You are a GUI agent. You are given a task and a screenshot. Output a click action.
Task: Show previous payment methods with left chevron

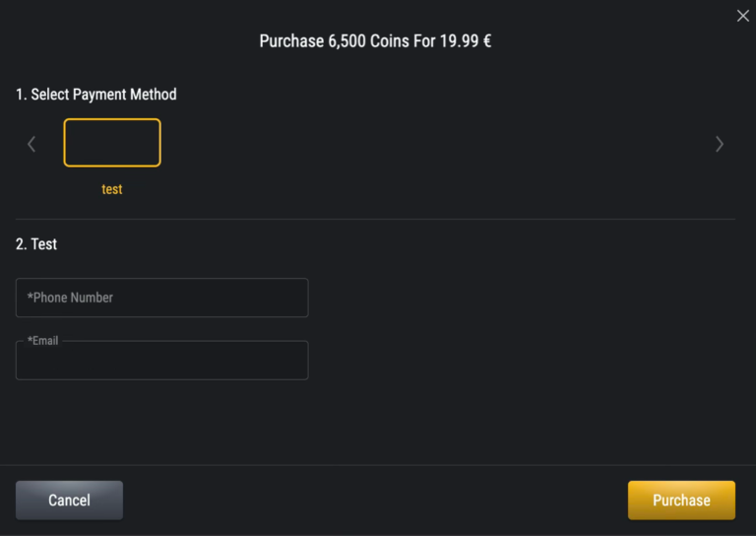click(x=31, y=144)
